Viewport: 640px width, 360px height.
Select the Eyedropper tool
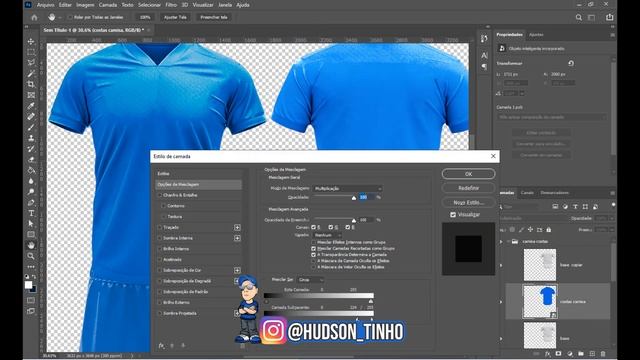[x=31, y=106]
